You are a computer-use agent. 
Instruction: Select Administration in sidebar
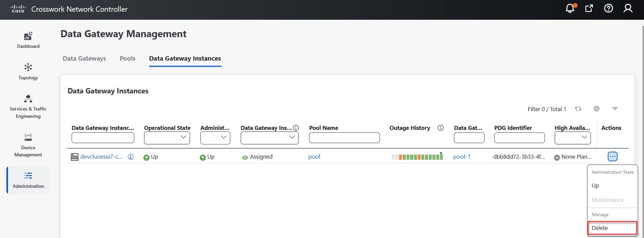pyautogui.click(x=28, y=180)
